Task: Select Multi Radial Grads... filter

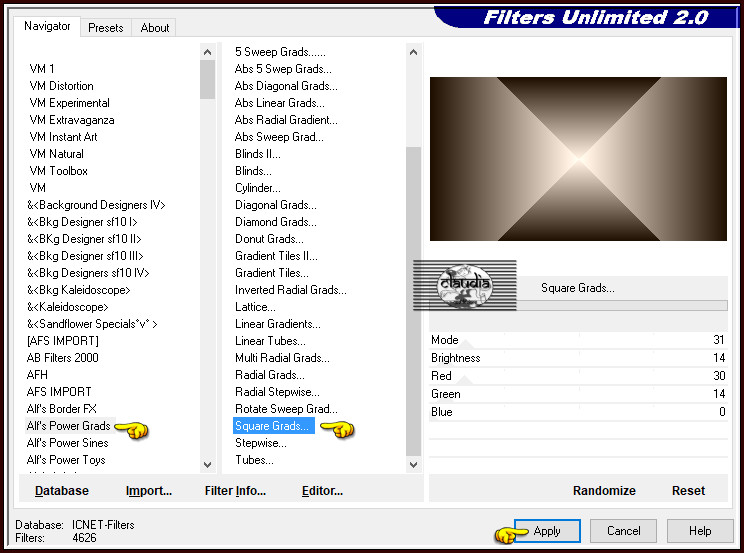Action: (282, 358)
